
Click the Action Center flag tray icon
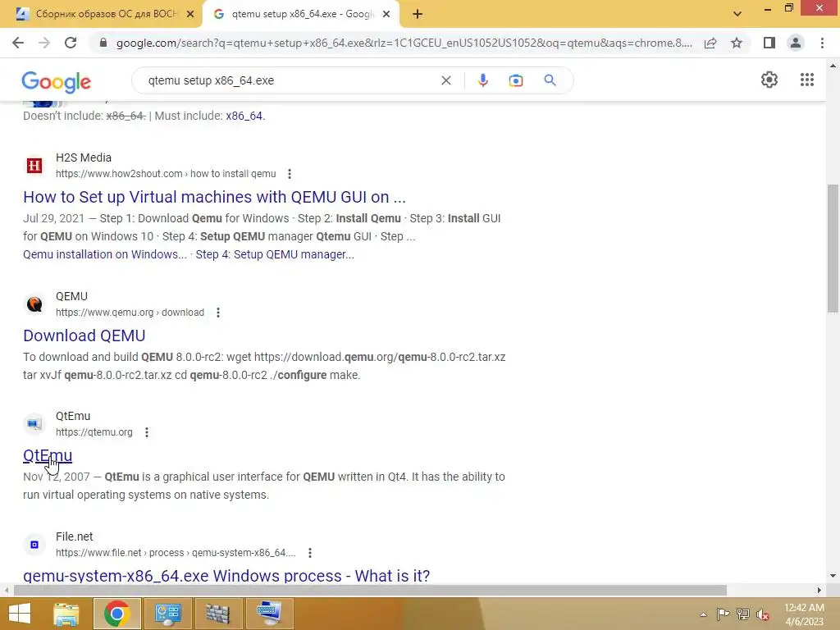tap(723, 614)
